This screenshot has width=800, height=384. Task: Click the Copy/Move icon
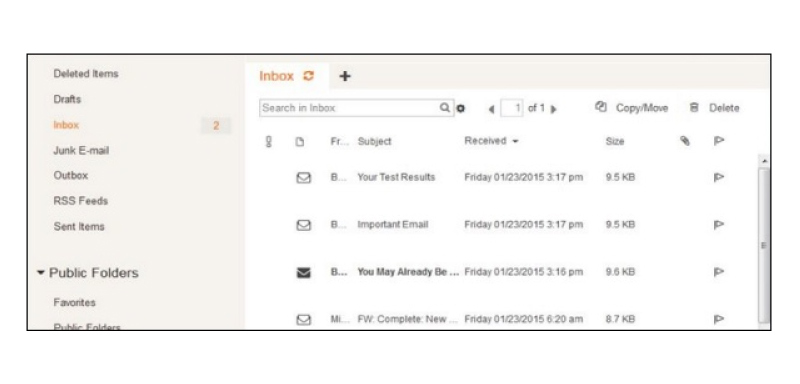[x=601, y=107]
